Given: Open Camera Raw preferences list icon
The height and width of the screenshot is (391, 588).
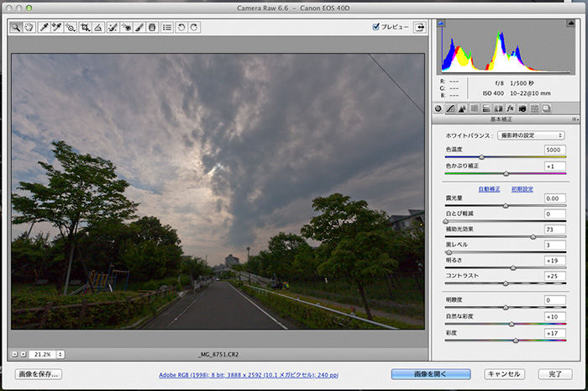Looking at the screenshot, I should [167, 27].
